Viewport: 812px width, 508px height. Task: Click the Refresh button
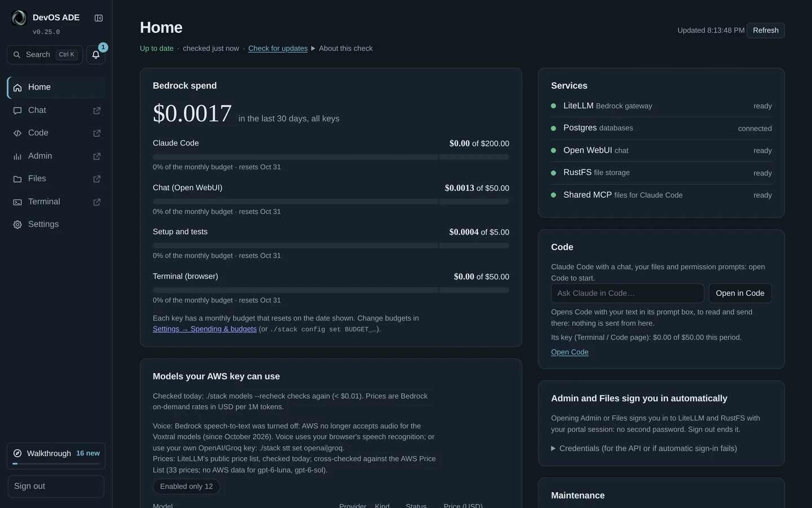pos(766,30)
